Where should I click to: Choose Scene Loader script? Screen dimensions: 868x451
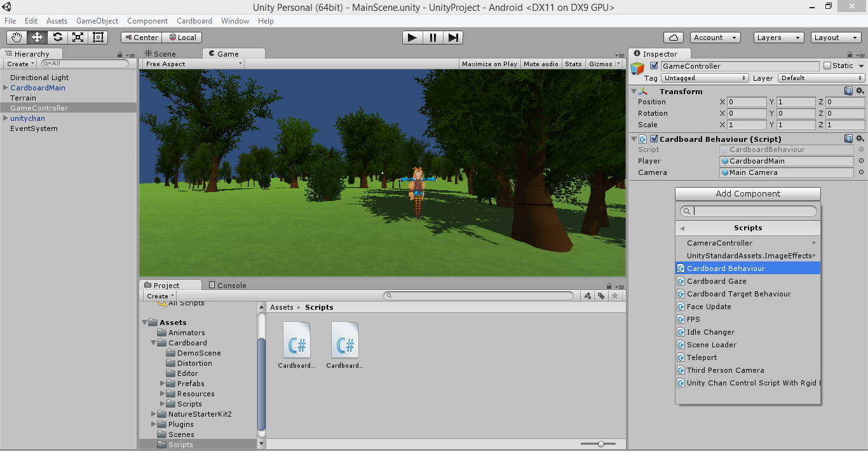click(748, 345)
